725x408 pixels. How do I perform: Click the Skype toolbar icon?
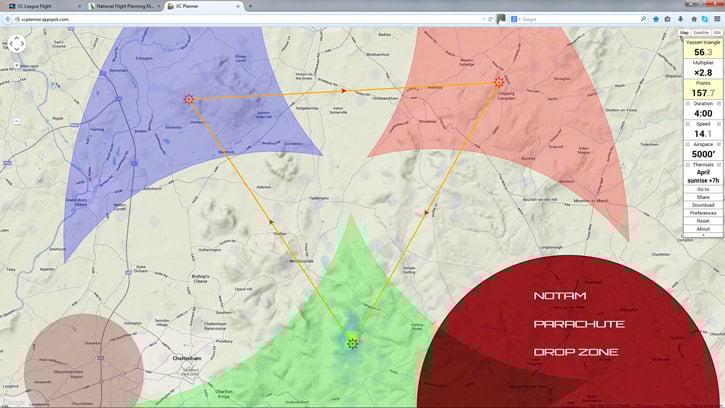click(705, 18)
